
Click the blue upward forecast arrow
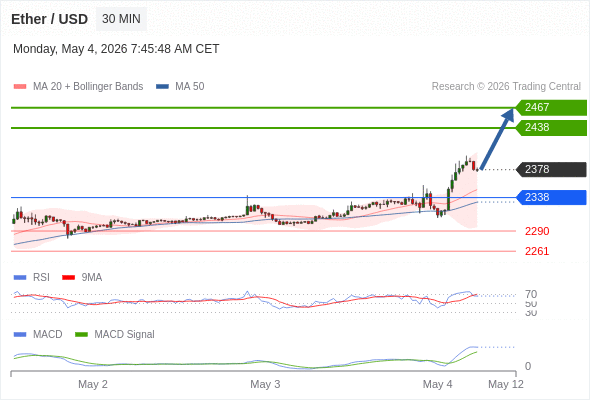(497, 138)
